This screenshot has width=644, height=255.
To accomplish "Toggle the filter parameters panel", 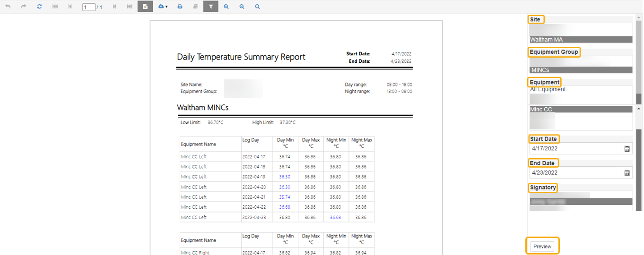I will pyautogui.click(x=211, y=7).
